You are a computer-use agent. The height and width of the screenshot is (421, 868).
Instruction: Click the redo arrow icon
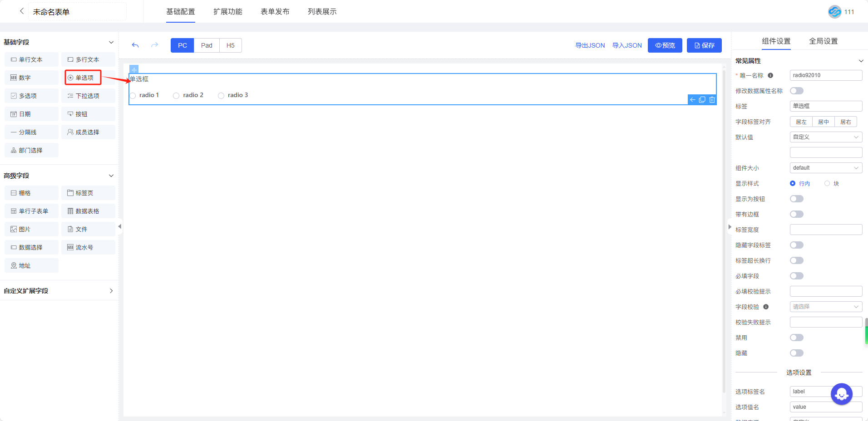click(154, 45)
